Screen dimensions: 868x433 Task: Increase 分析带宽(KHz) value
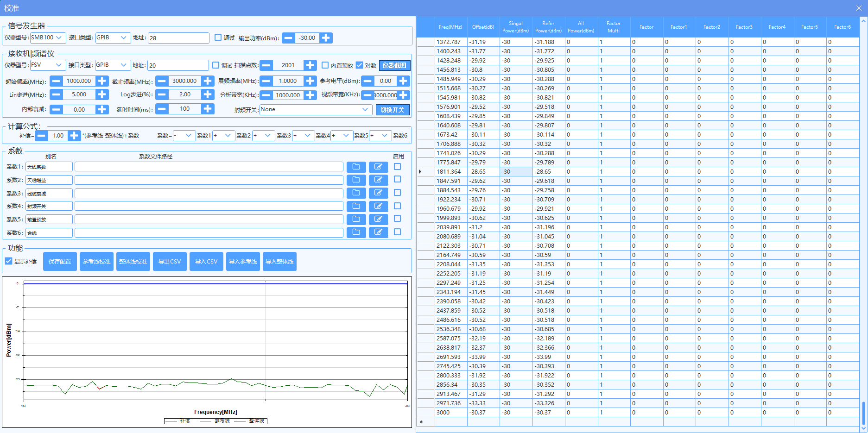[x=310, y=95]
